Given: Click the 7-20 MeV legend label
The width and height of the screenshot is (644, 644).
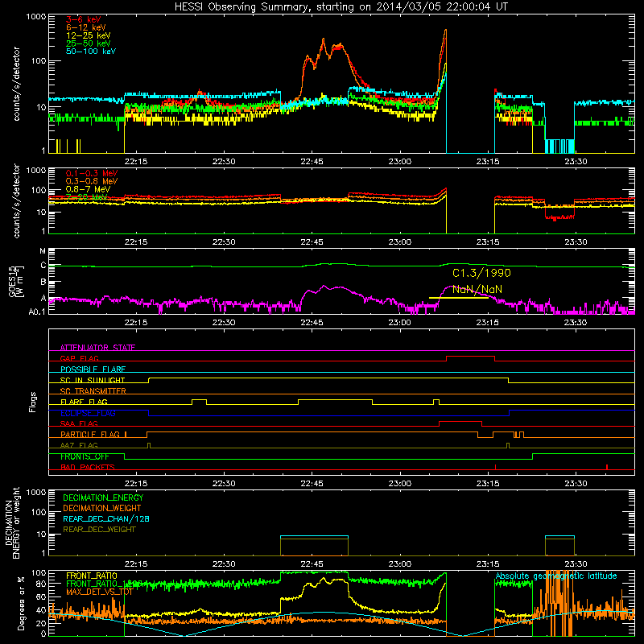Looking at the screenshot, I should [86, 197].
